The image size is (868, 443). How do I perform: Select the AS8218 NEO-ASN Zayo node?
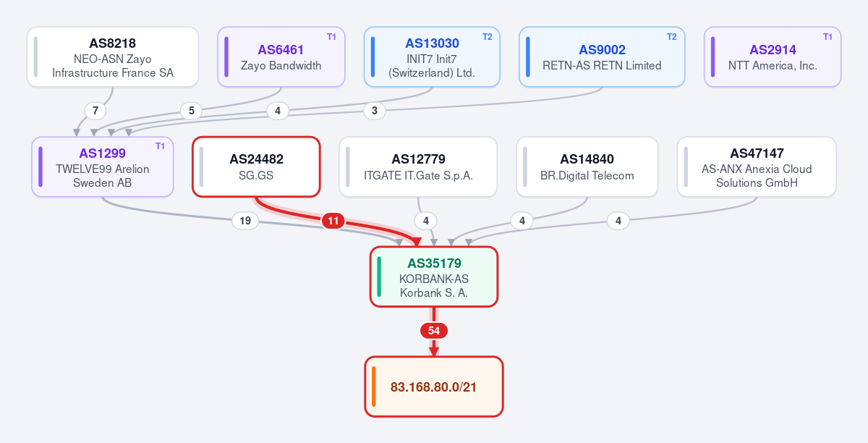point(113,57)
